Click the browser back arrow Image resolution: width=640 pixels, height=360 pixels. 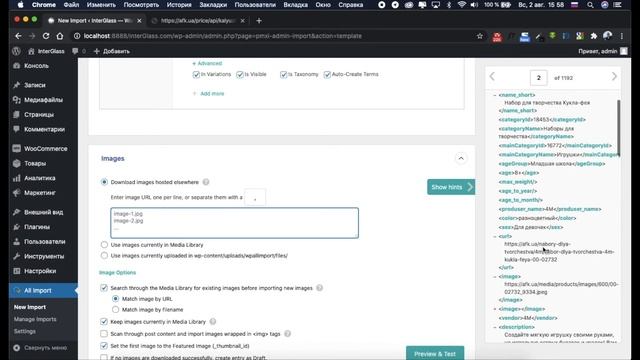click(18, 36)
